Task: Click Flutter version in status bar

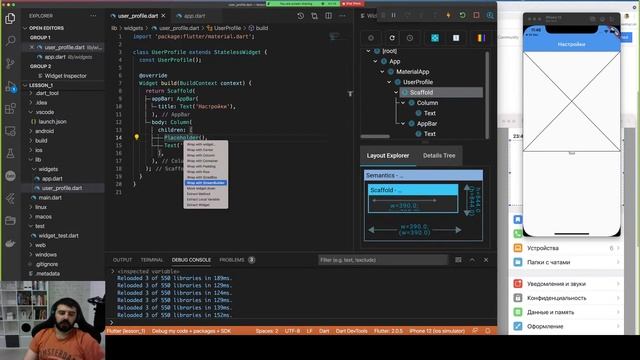Action: [388, 331]
